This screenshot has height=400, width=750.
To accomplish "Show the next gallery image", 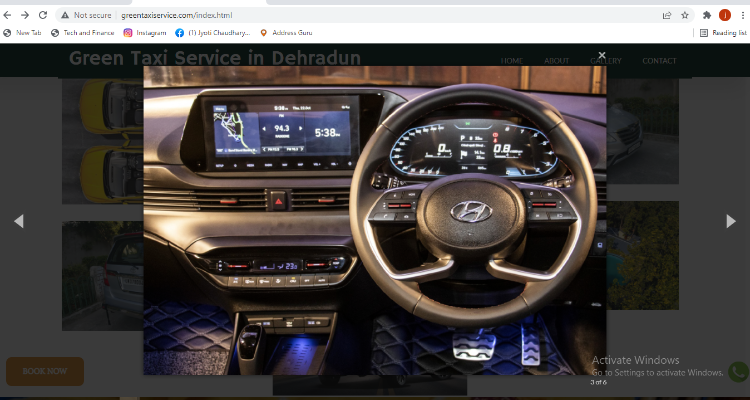I will click(730, 221).
